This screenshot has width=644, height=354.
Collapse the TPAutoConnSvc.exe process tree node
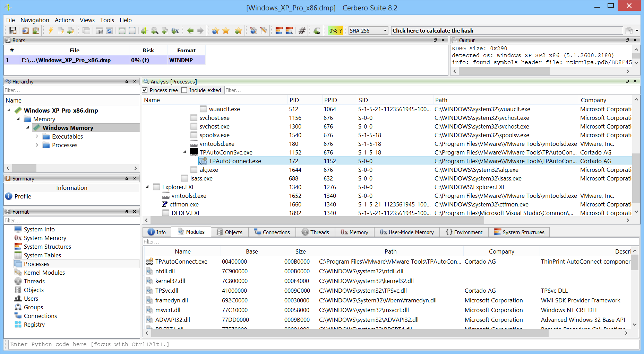(x=184, y=152)
